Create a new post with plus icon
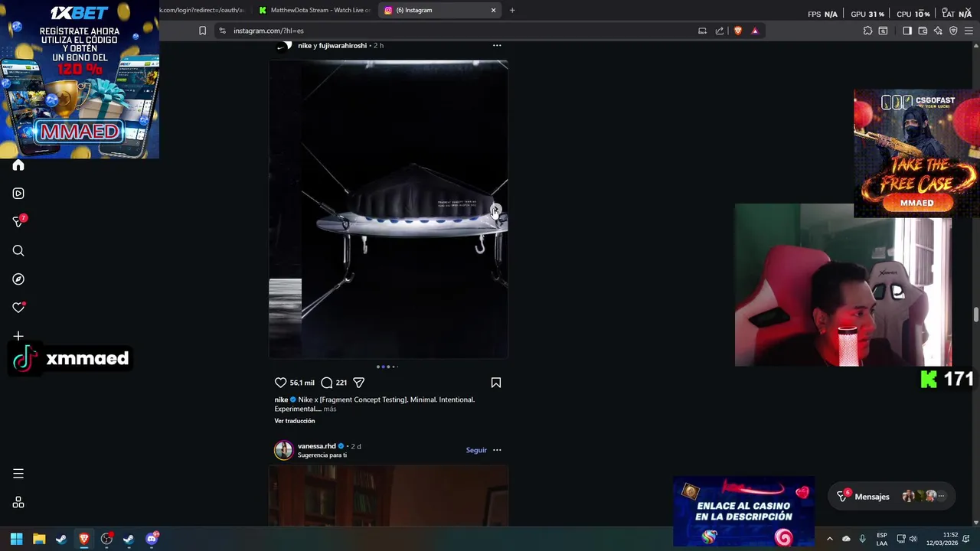980x551 pixels. [18, 336]
